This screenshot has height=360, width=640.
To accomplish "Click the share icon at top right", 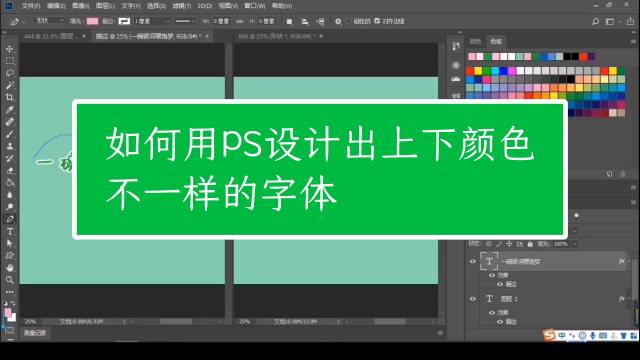I will pos(630,21).
